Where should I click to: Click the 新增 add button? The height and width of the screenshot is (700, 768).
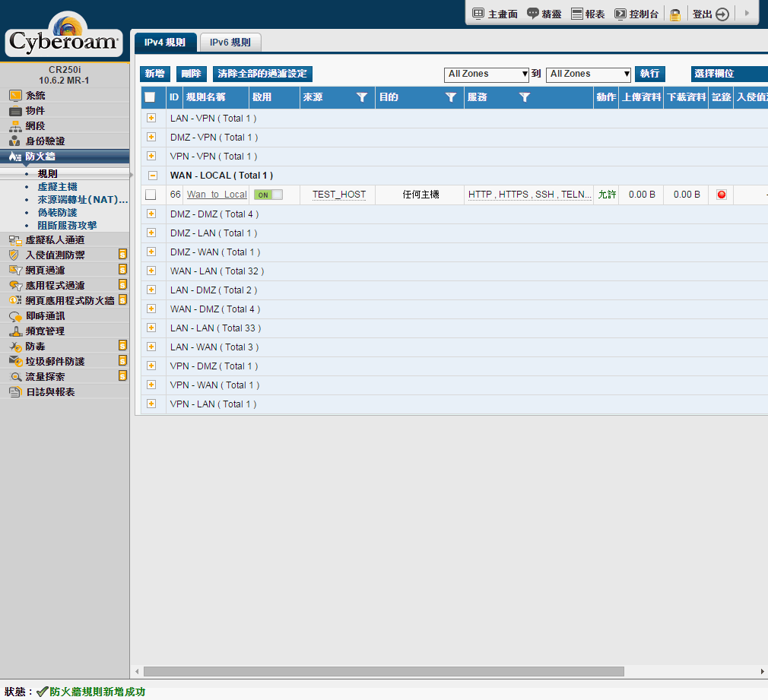[x=155, y=74]
